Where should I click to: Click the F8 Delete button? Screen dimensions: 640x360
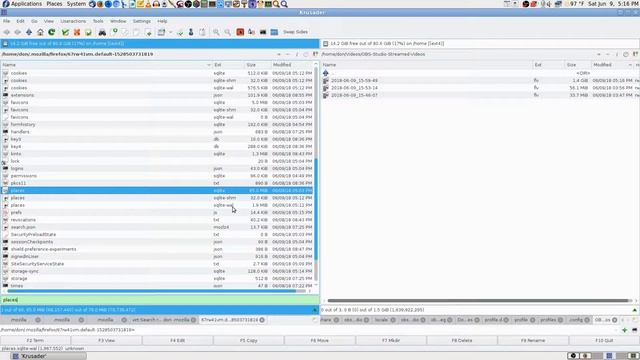(462, 340)
